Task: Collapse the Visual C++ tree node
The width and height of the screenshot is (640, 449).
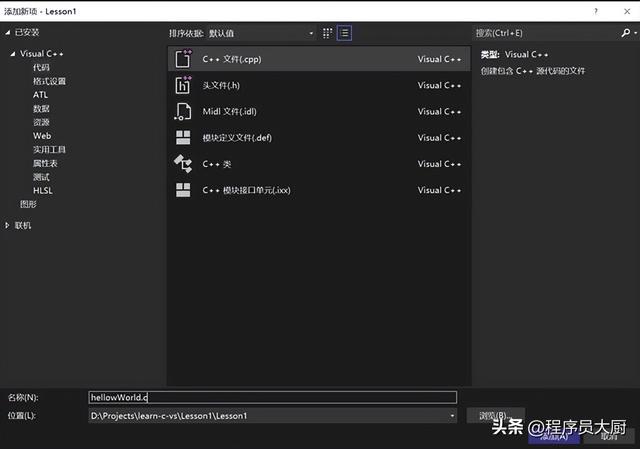Action: [x=12, y=53]
